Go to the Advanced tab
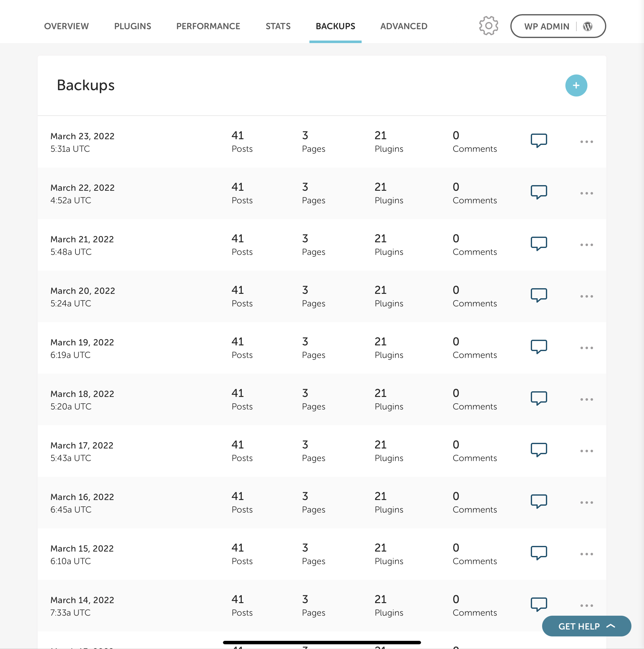 tap(403, 26)
